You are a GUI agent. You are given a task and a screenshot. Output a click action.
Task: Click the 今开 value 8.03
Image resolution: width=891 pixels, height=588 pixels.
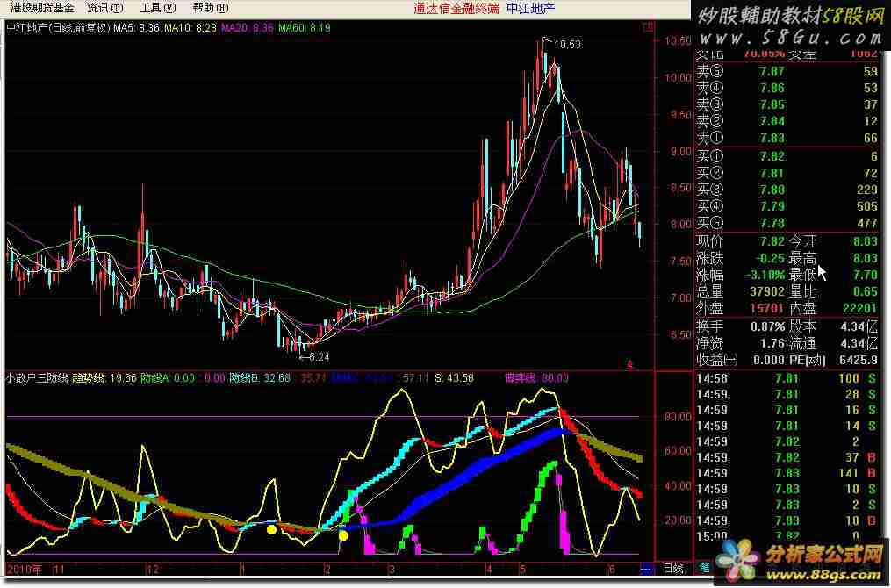865,241
